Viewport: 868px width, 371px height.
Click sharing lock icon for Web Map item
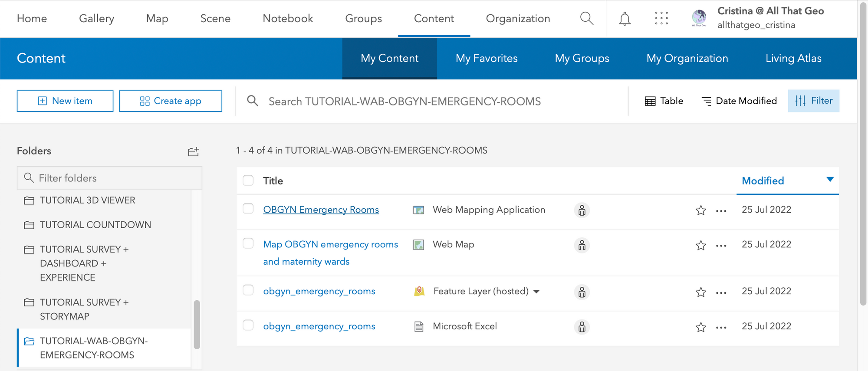[582, 245]
